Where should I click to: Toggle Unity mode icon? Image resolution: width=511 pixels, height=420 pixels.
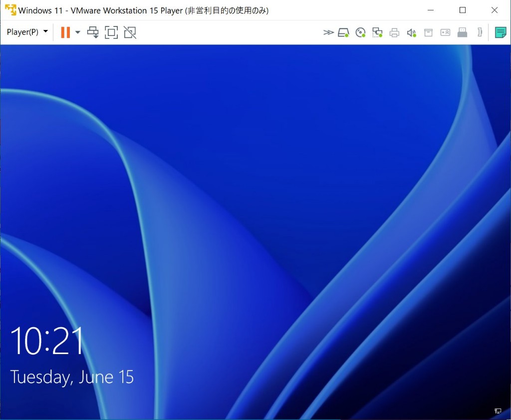(130, 32)
